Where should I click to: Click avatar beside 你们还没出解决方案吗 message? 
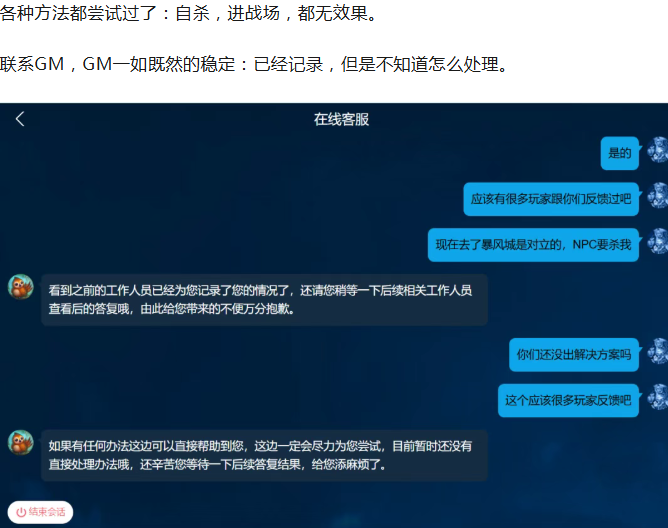tap(657, 352)
